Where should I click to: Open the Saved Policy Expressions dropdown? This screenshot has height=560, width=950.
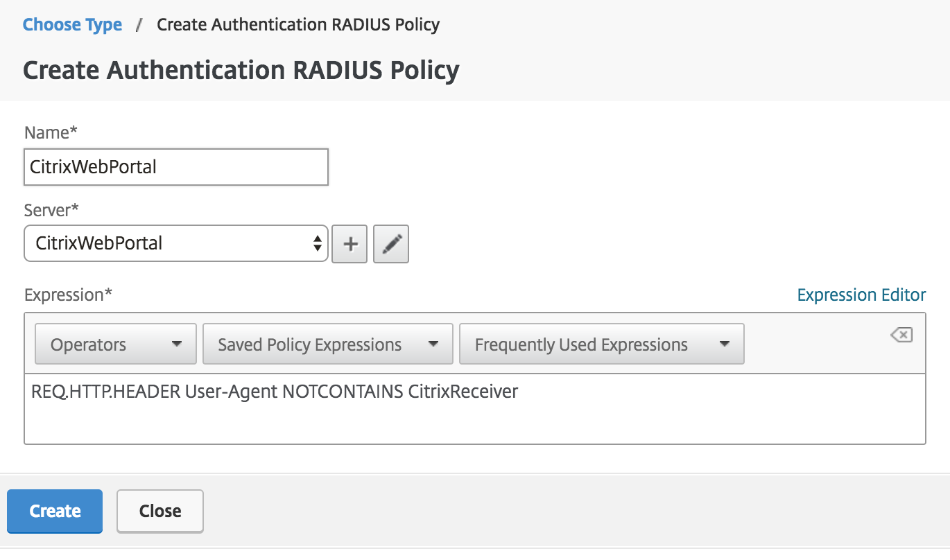327,344
